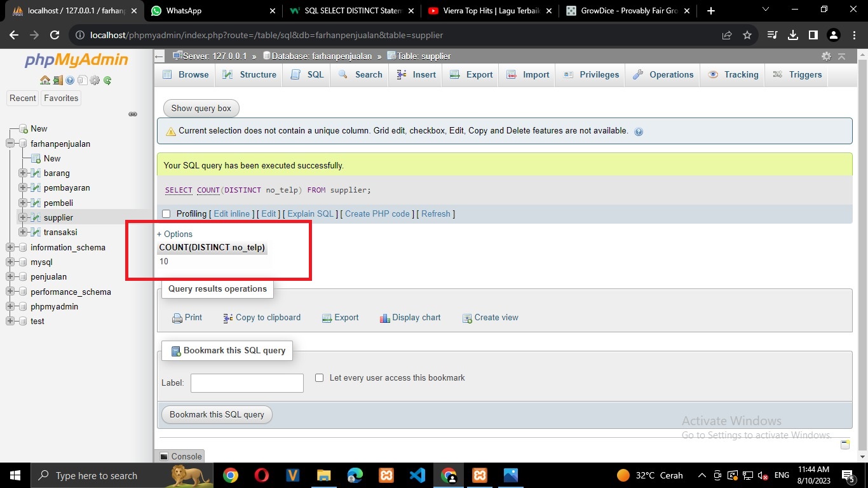Enable the Profiling checkbox
Viewport: 868px width, 488px height.
click(166, 214)
